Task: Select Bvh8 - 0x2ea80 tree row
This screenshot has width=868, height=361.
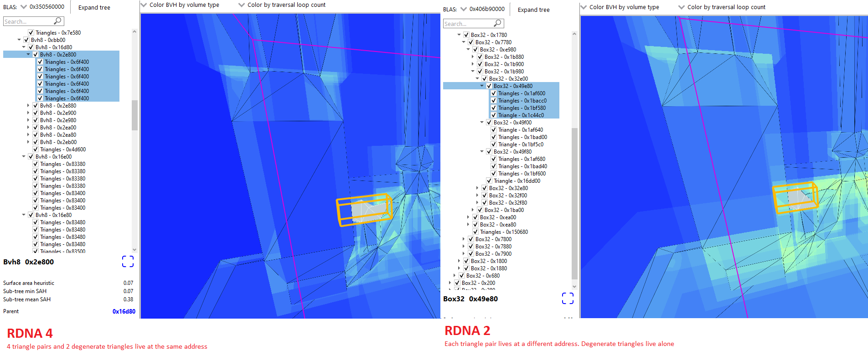Action: point(58,135)
